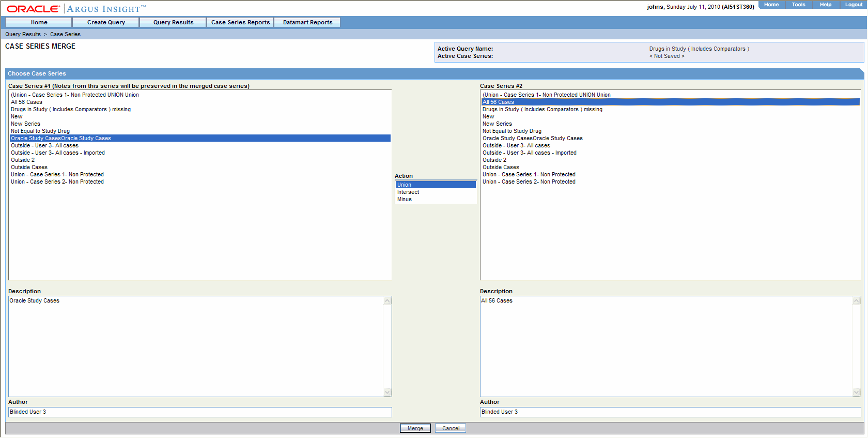Select 'New Series' in Case Series #1
The width and height of the screenshot is (868, 438).
(200, 124)
